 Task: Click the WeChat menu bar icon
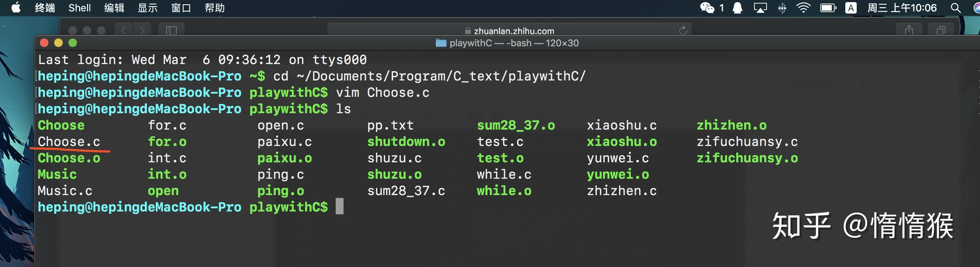(x=707, y=8)
